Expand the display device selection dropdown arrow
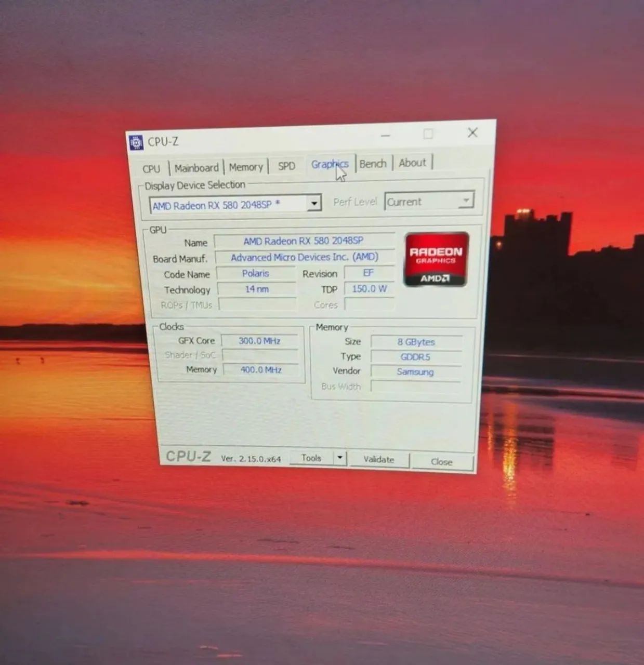The image size is (644, 665). [314, 203]
